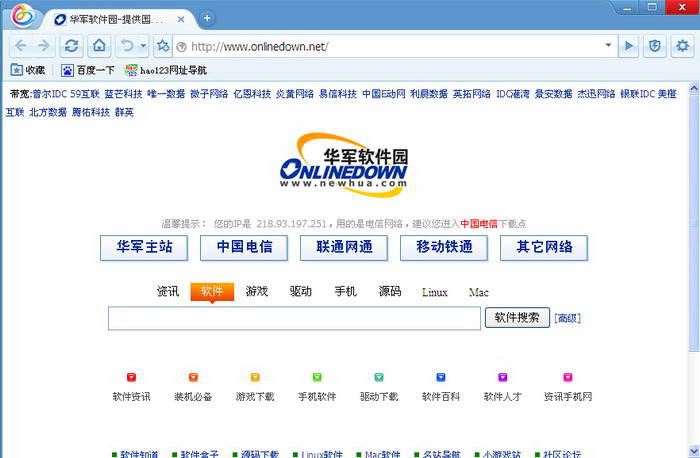Open the browser settings gear icon
This screenshot has width=700, height=458.
(x=682, y=45)
